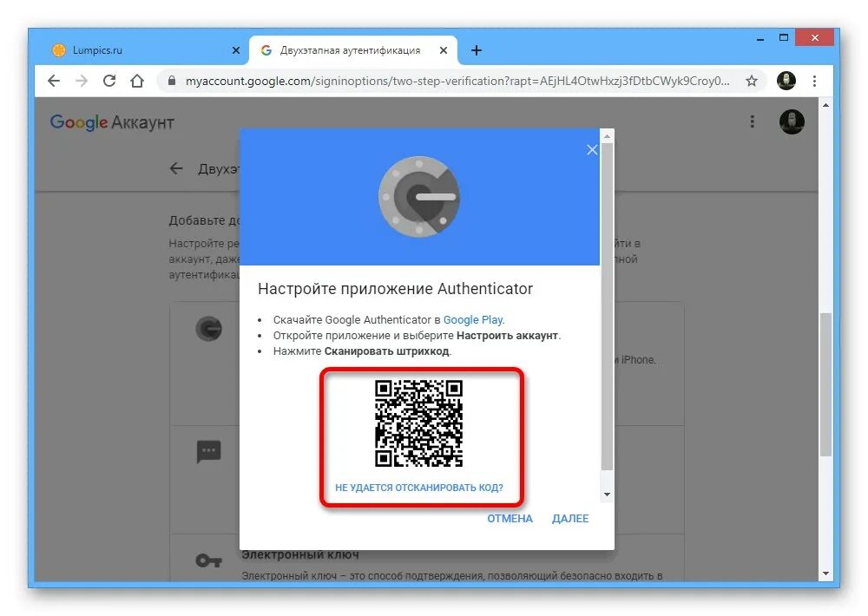
Task: Click page scrollbar up arrow
Action: point(825,105)
